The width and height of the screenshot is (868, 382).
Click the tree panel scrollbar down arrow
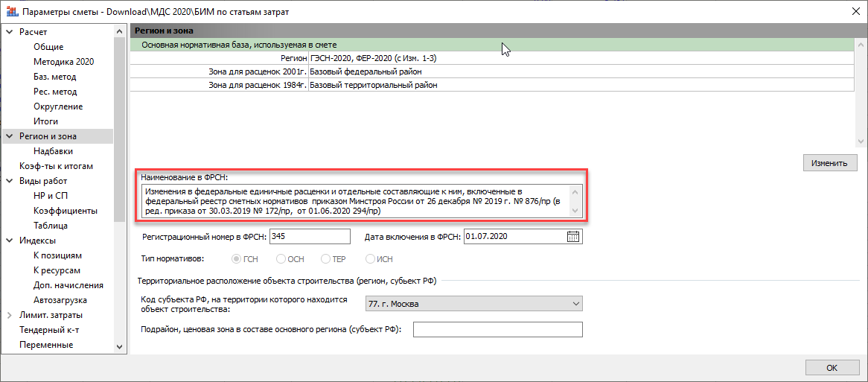[x=120, y=346]
